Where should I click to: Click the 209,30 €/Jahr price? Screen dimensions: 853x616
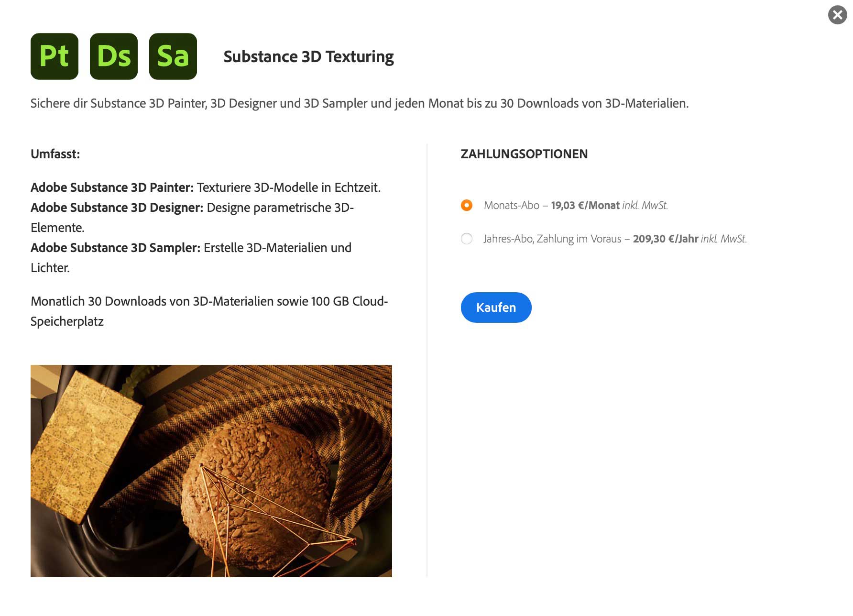tap(666, 239)
